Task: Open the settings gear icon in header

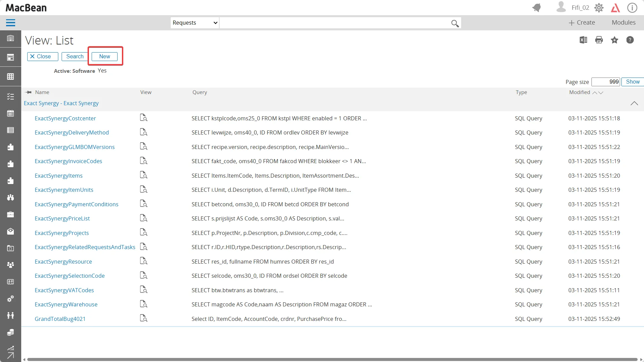Action: click(x=599, y=7)
